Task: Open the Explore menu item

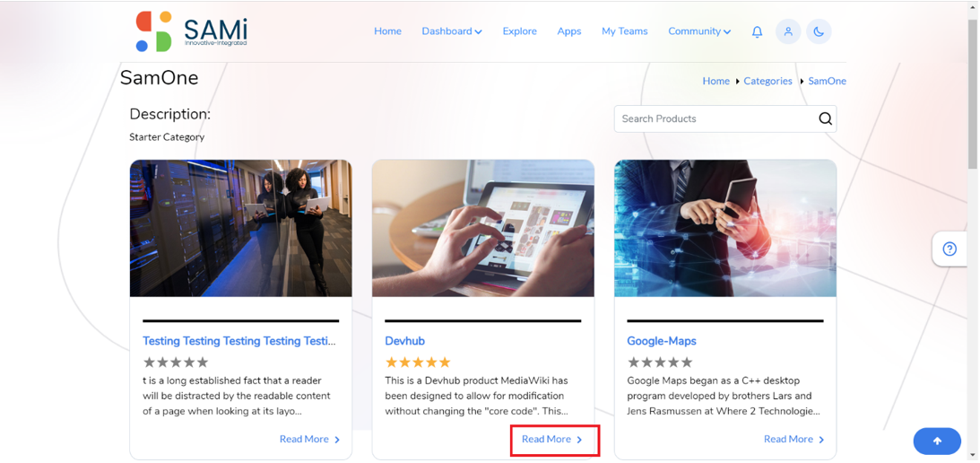Action: (x=519, y=31)
